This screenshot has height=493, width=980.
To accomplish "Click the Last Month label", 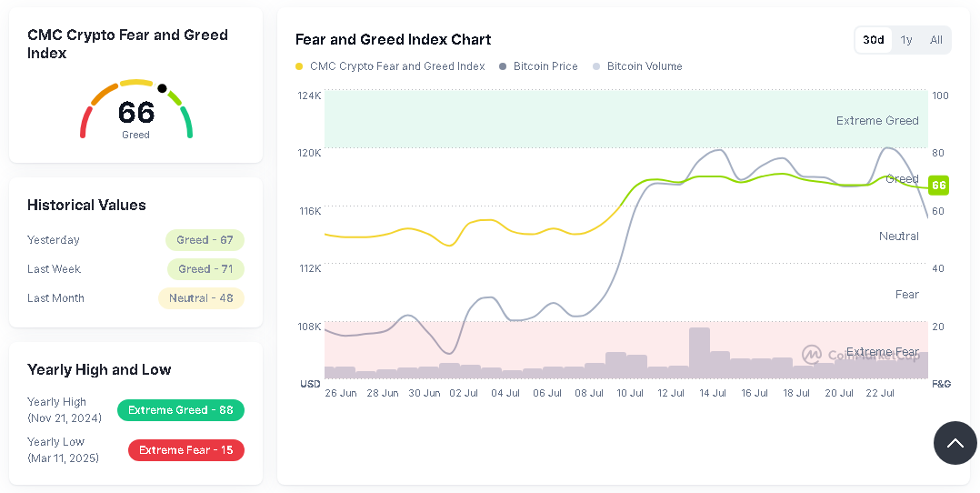I will pos(55,298).
